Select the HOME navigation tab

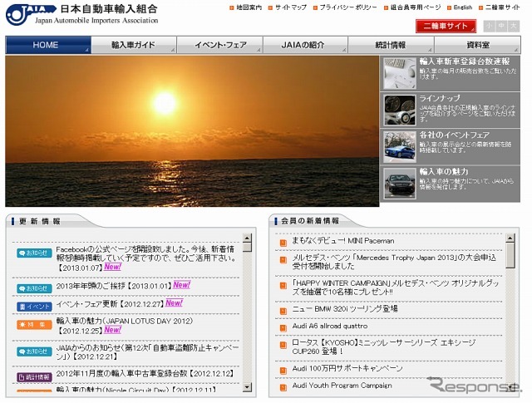[x=48, y=45]
